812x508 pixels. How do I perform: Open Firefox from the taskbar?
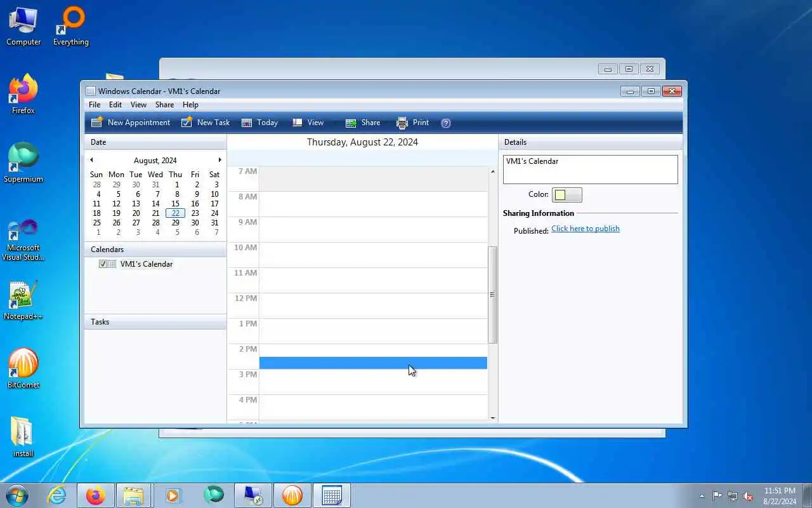pyautogui.click(x=96, y=495)
